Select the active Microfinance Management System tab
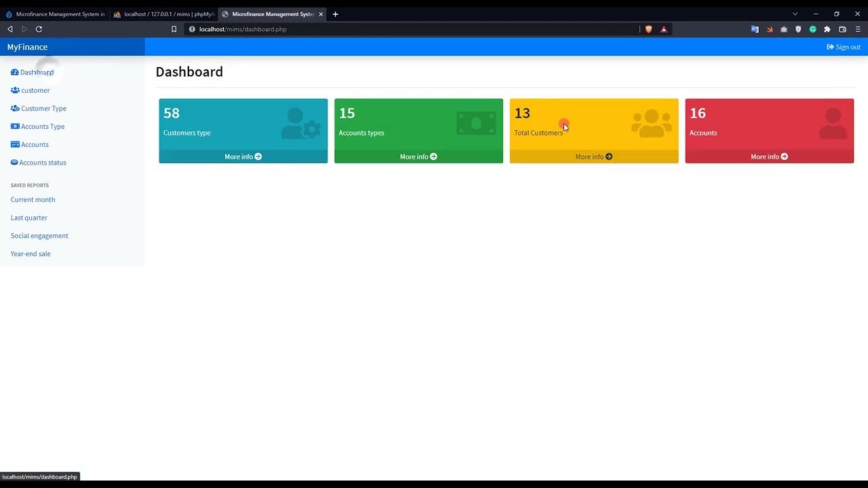This screenshot has width=868, height=488. point(273,14)
